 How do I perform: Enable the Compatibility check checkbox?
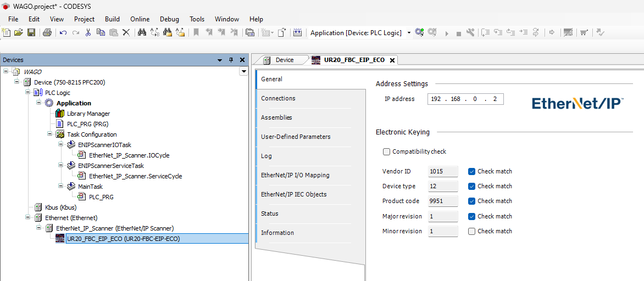click(x=386, y=152)
